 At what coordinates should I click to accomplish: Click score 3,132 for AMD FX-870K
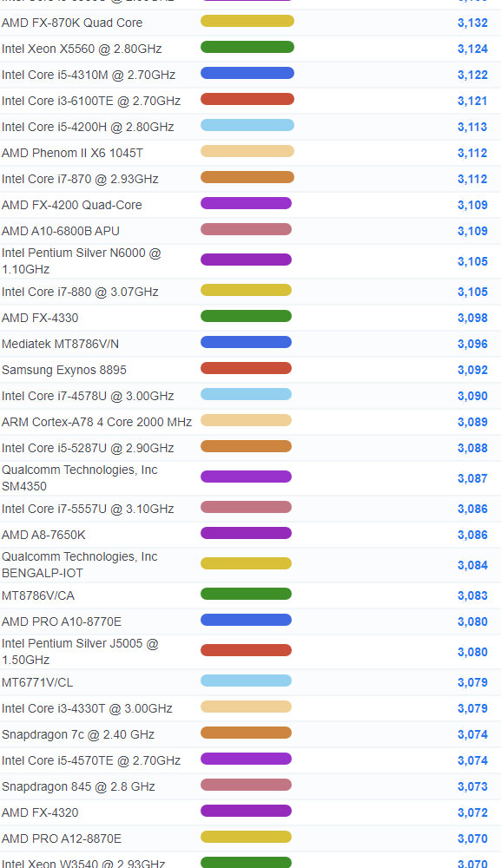click(472, 23)
